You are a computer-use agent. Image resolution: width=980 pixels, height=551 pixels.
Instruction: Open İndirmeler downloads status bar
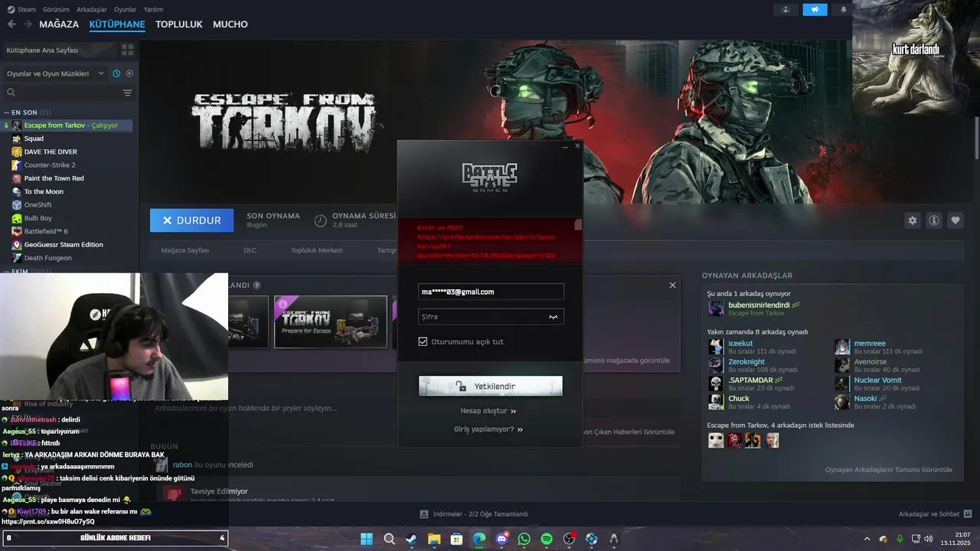[475, 514]
